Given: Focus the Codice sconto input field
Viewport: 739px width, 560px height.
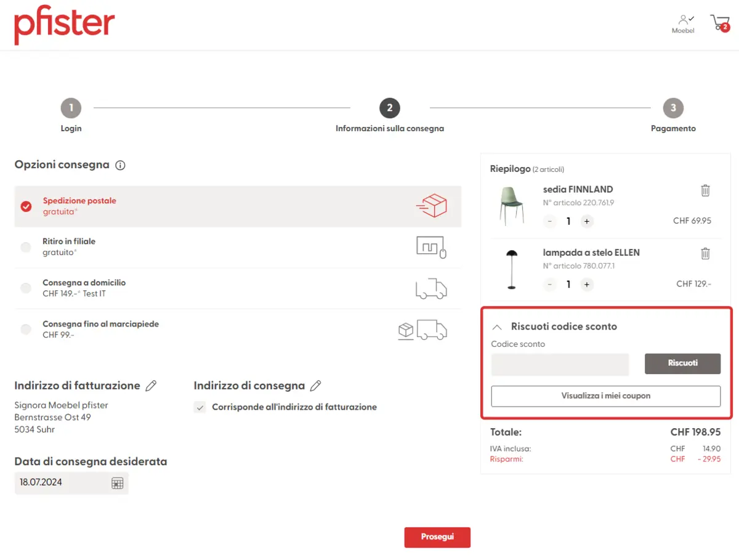Looking at the screenshot, I should click(560, 364).
